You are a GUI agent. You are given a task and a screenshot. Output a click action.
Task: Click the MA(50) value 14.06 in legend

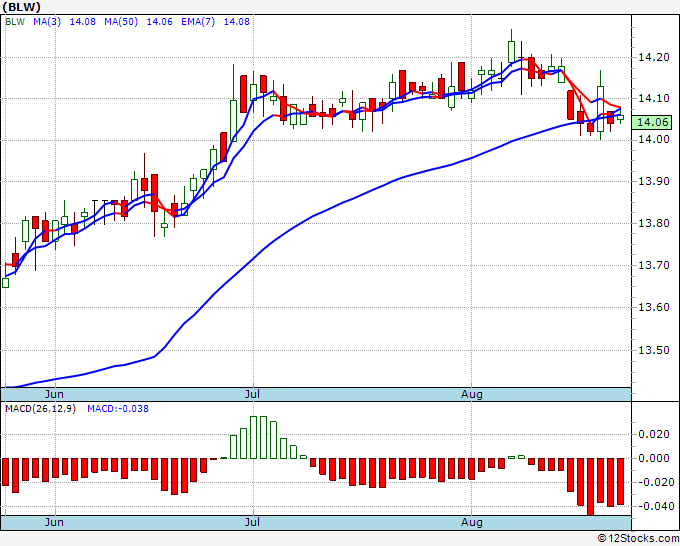[x=160, y=22]
